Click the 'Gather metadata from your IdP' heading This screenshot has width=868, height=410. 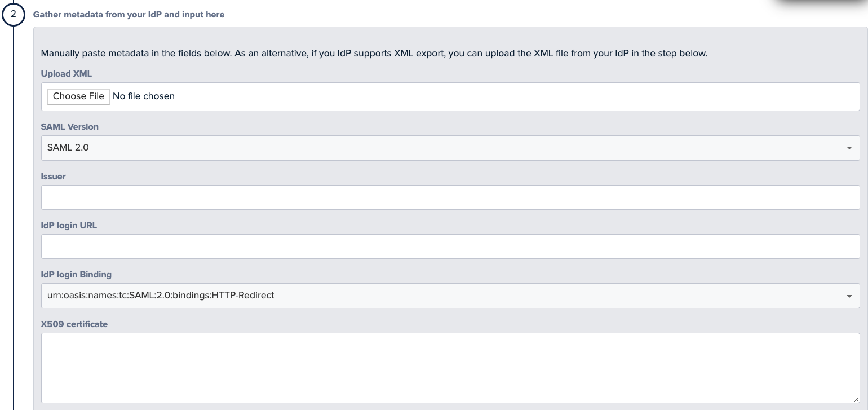click(129, 15)
